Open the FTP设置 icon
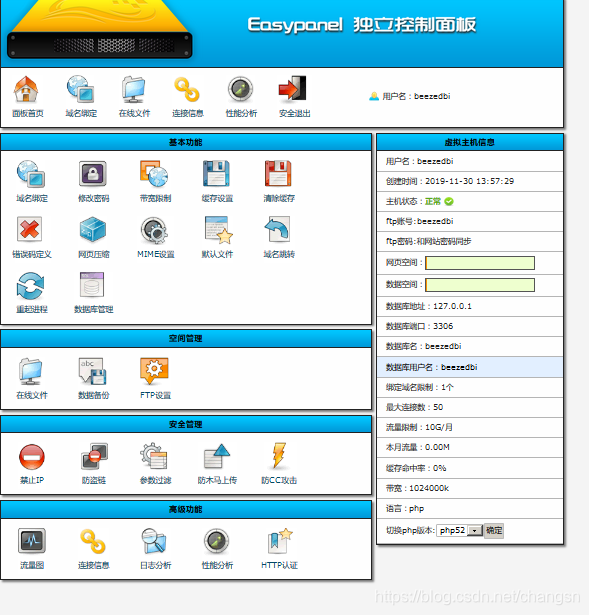This screenshot has width=589, height=615. pyautogui.click(x=155, y=371)
